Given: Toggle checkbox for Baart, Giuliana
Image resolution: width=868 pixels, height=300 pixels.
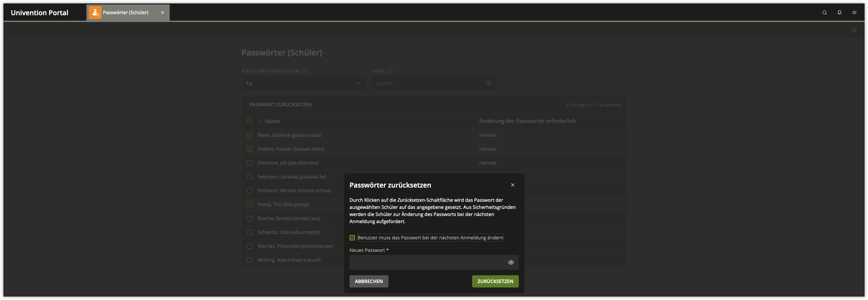Looking at the screenshot, I should [250, 135].
